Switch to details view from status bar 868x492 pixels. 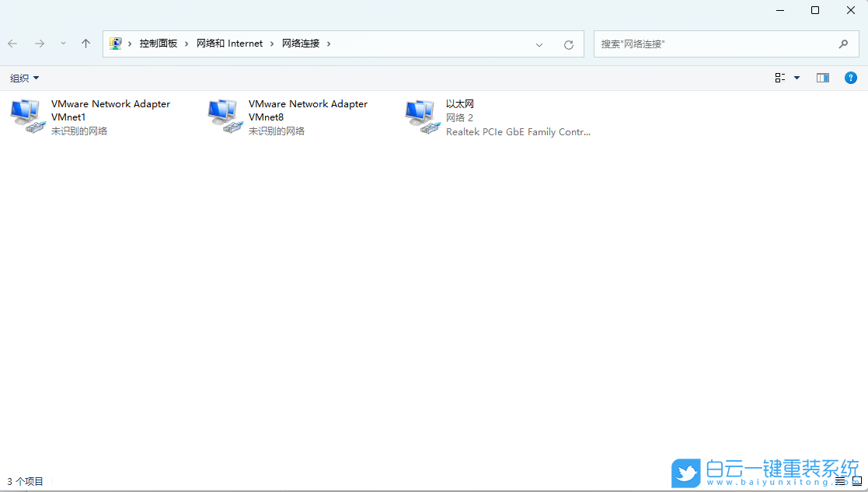(x=840, y=481)
